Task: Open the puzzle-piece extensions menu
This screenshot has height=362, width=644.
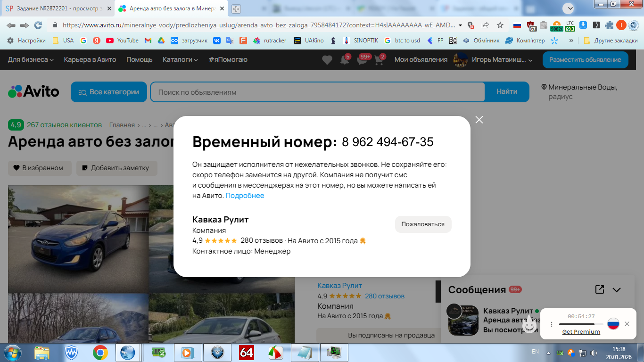Action: (x=610, y=25)
